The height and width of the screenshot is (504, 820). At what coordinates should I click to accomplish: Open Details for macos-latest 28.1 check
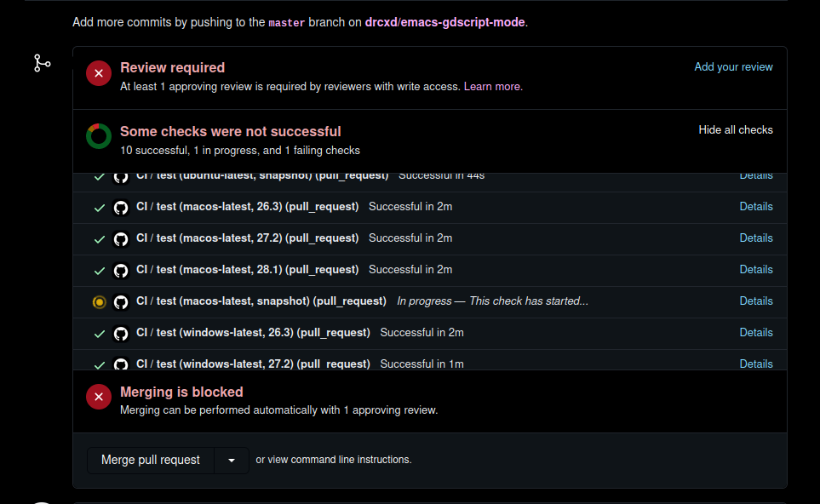click(x=755, y=269)
